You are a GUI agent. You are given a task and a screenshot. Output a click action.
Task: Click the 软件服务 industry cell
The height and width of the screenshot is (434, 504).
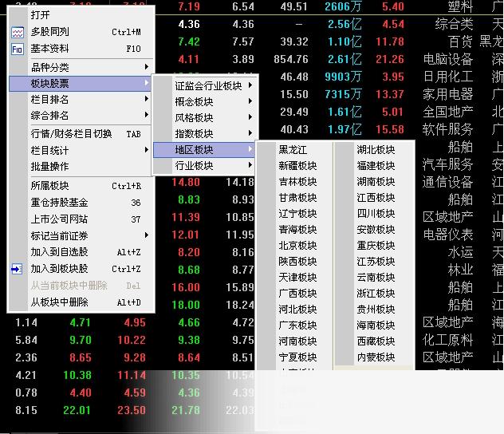tap(447, 129)
